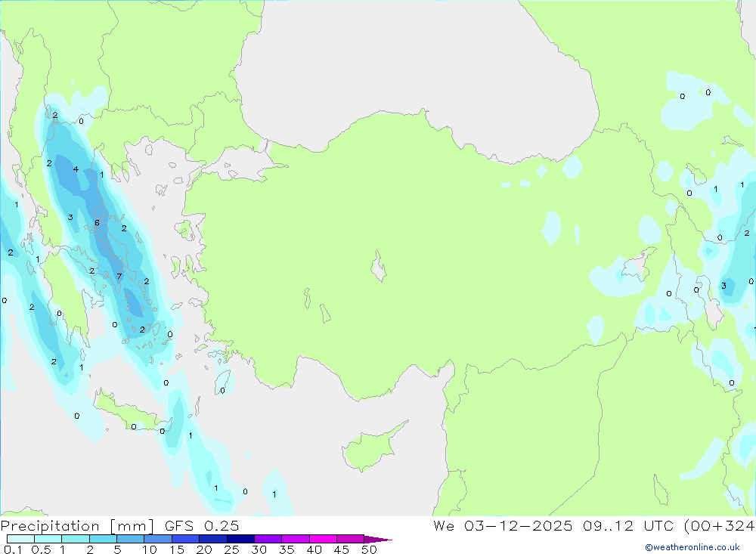Click the legend label '10'

click(150, 549)
